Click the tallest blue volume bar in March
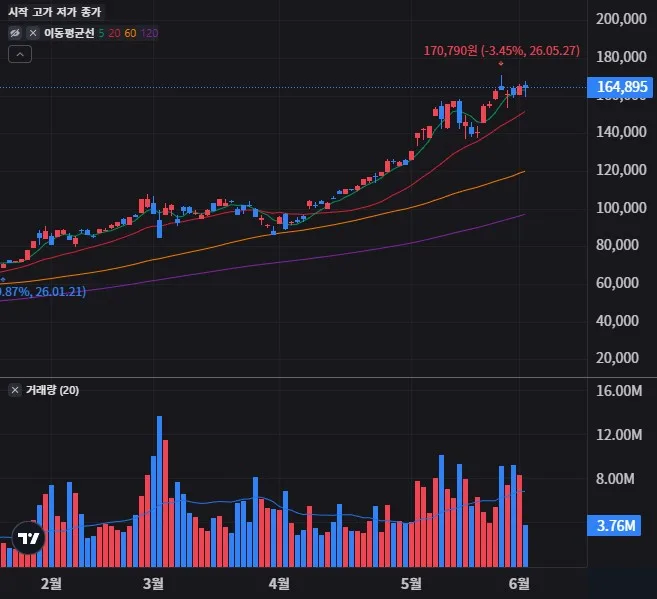This screenshot has width=657, height=599. tap(159, 491)
